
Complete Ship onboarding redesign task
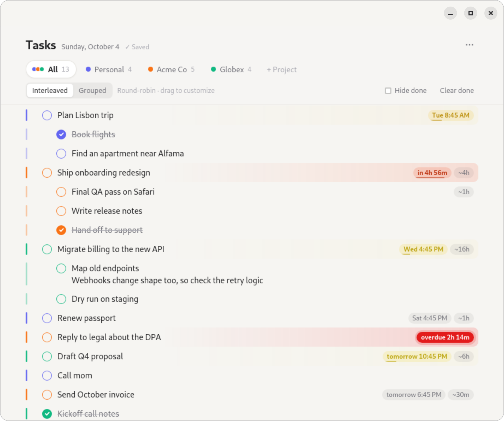point(47,173)
